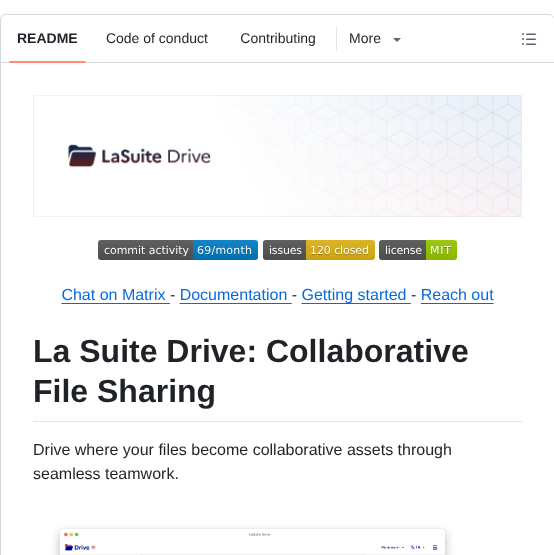Expand the More dropdown menu
The height and width of the screenshot is (555, 554).
375,39
